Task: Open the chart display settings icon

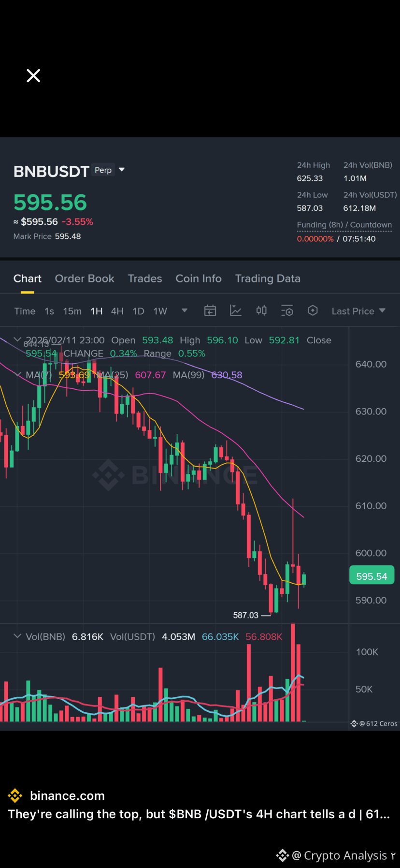Action: click(287, 310)
